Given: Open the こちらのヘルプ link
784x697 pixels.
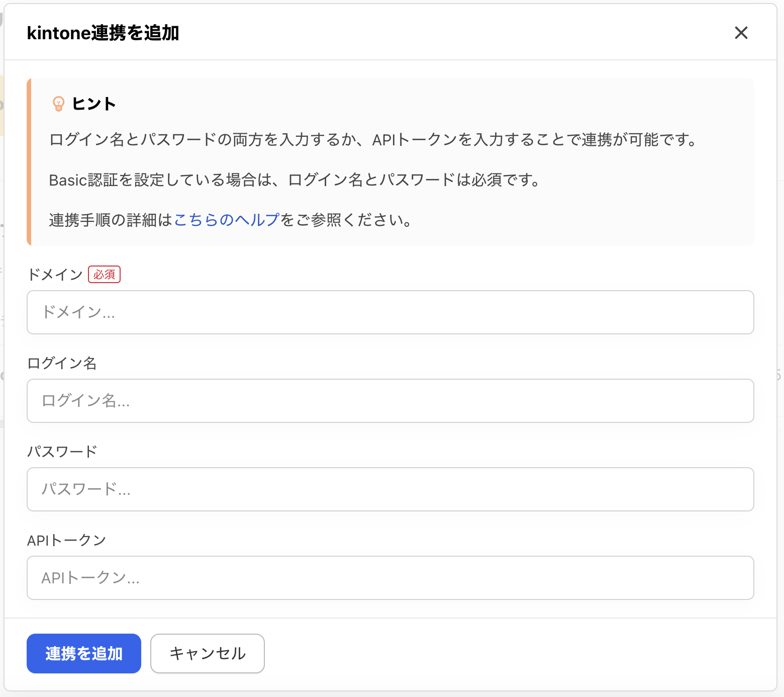Looking at the screenshot, I should [227, 220].
